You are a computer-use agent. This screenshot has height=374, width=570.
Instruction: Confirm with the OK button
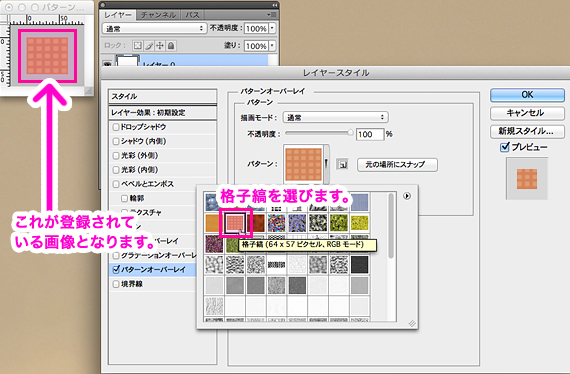527,95
